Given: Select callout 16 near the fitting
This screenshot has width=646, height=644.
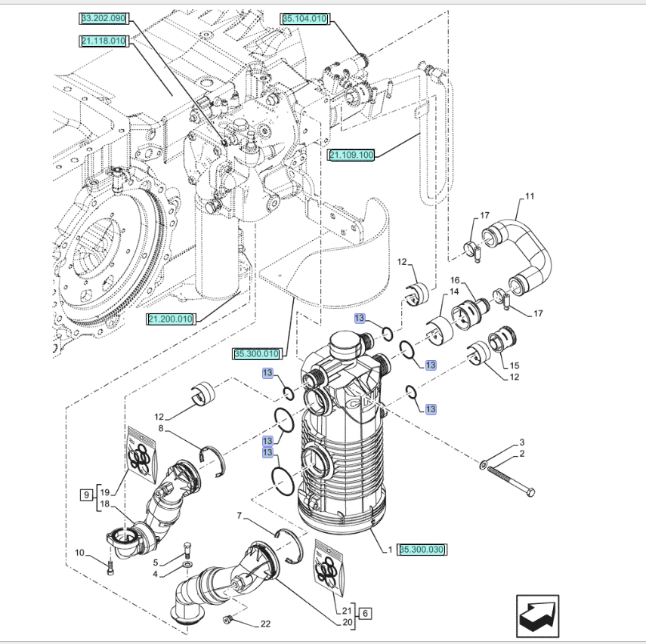Looking at the screenshot, I should (454, 280).
